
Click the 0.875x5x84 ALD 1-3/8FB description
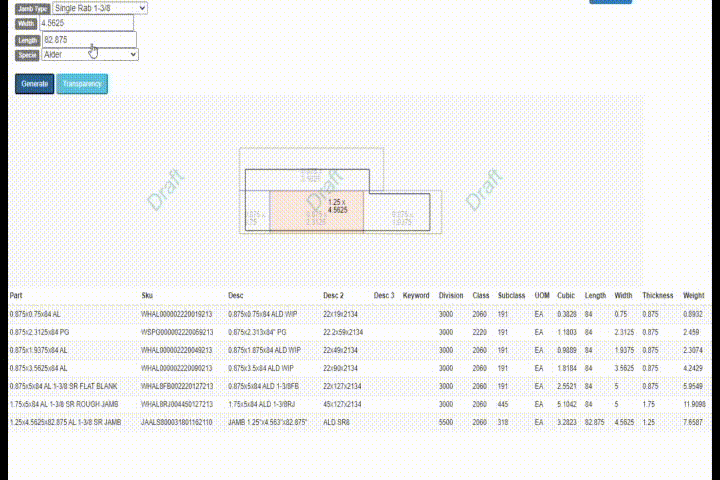[x=264, y=386]
